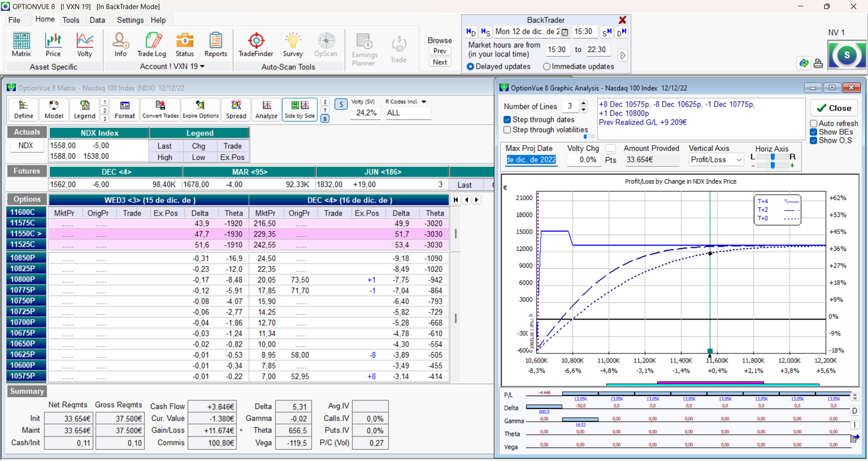Open the File menu
This screenshot has height=461, width=868.
tap(14, 20)
